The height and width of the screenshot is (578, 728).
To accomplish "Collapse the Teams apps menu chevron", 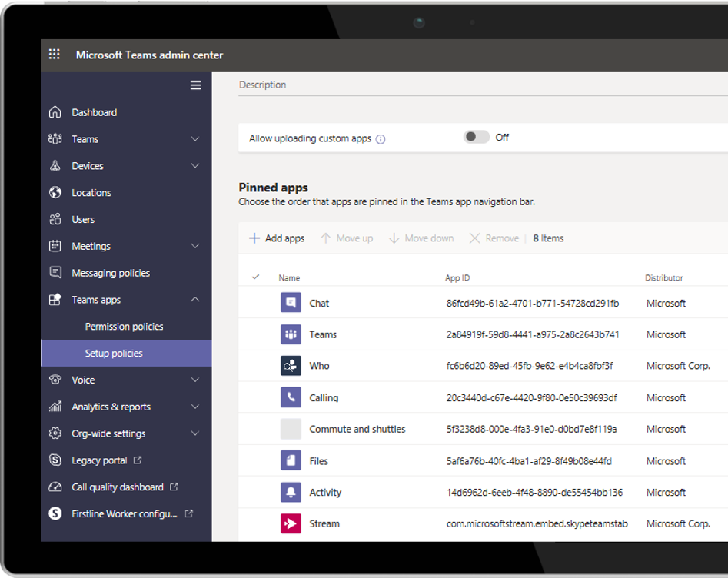I will (x=195, y=300).
